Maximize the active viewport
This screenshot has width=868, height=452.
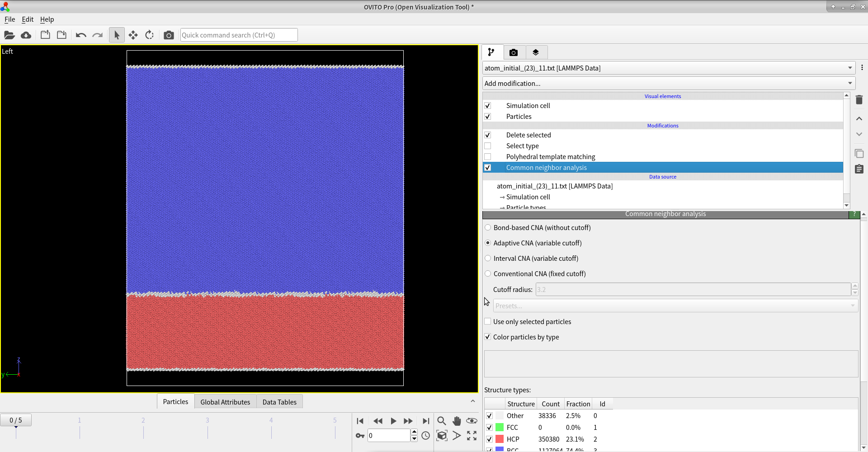pos(472,436)
